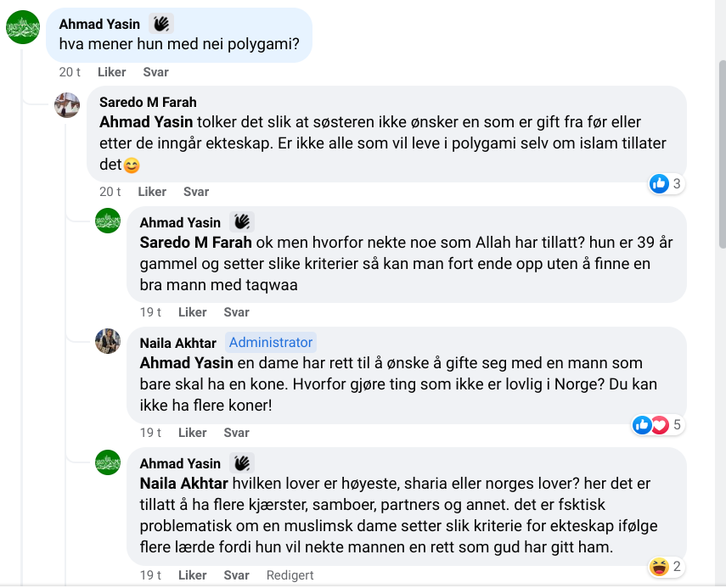This screenshot has width=726, height=588.
Task: Click Ahmad Yasin's green avatar on top comment
Action: pyautogui.click(x=23, y=27)
